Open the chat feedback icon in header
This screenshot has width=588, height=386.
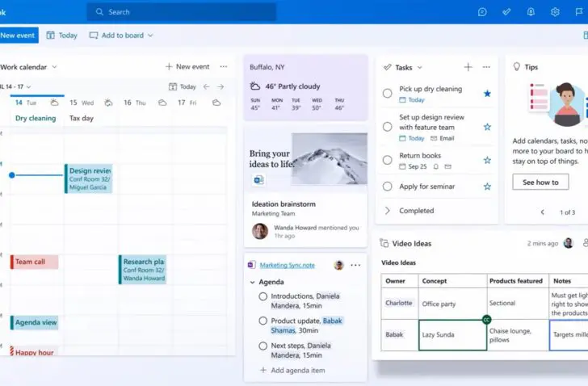[x=482, y=12]
